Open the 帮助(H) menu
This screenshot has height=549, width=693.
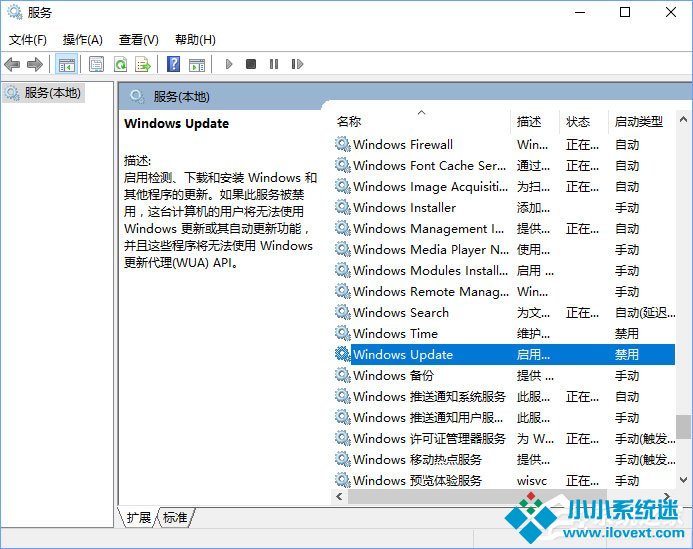click(195, 40)
